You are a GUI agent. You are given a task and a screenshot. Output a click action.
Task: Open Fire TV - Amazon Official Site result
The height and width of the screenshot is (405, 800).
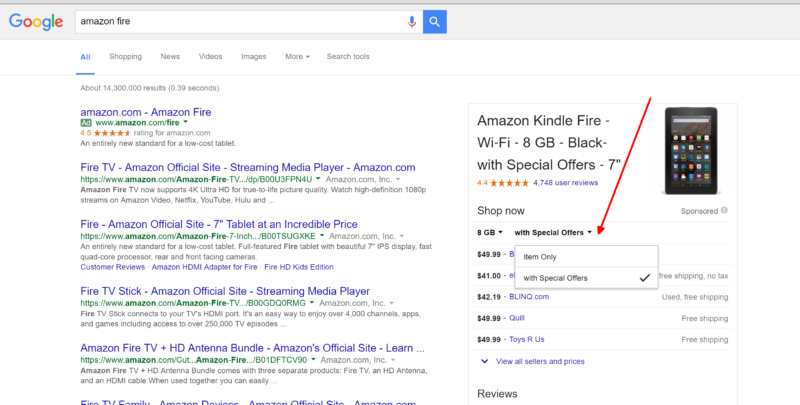[248, 167]
